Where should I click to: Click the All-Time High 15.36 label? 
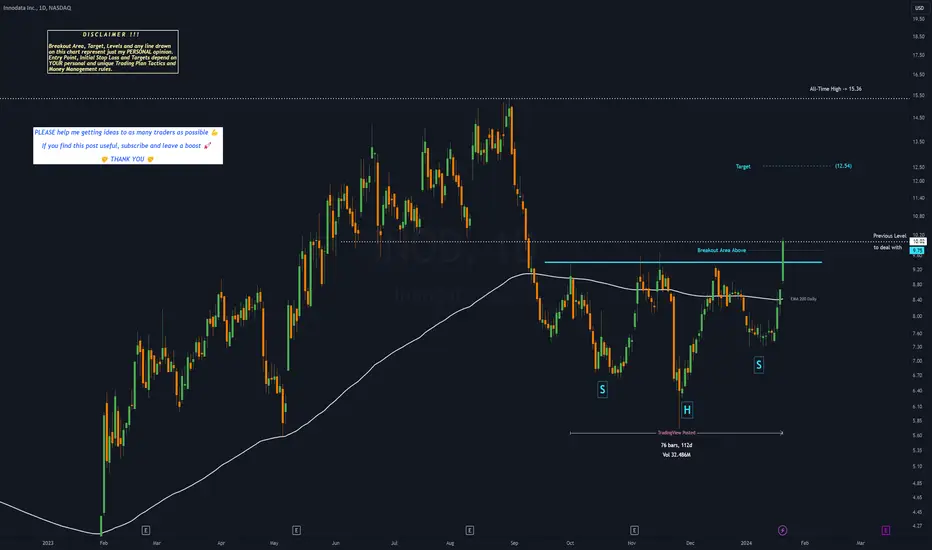[835, 89]
